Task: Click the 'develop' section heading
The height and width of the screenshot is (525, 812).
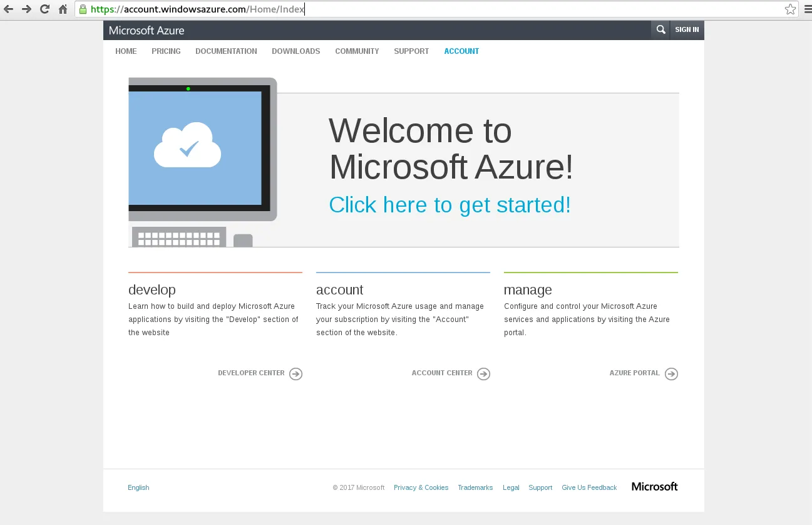Action: 152,290
